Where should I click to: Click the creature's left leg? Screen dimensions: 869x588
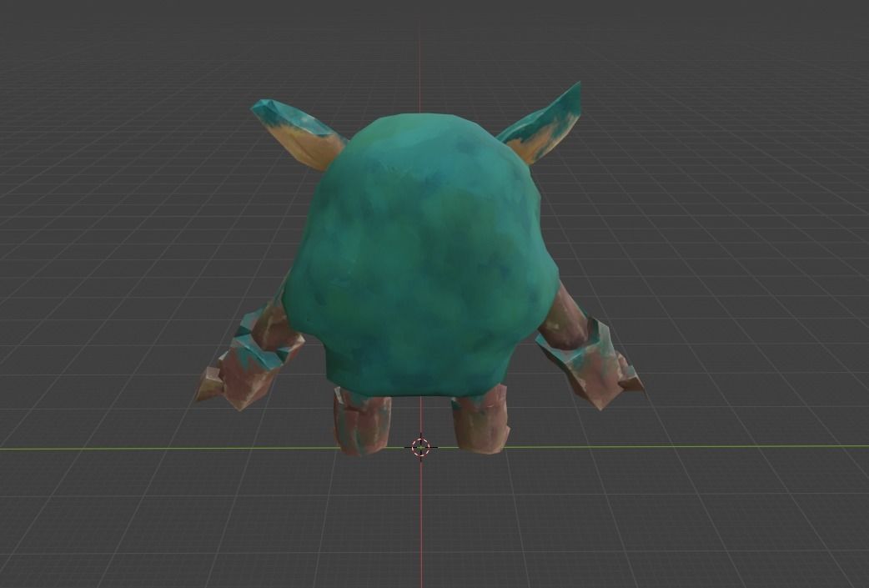pos(361,421)
